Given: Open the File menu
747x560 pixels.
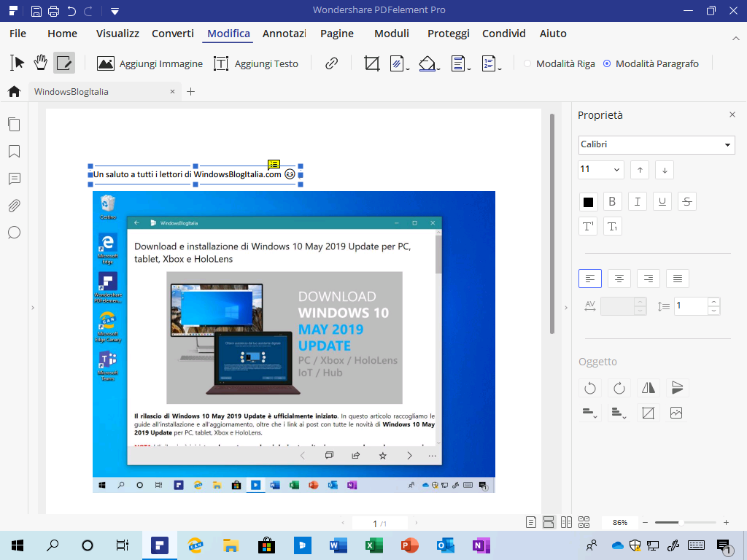Looking at the screenshot, I should (x=18, y=34).
